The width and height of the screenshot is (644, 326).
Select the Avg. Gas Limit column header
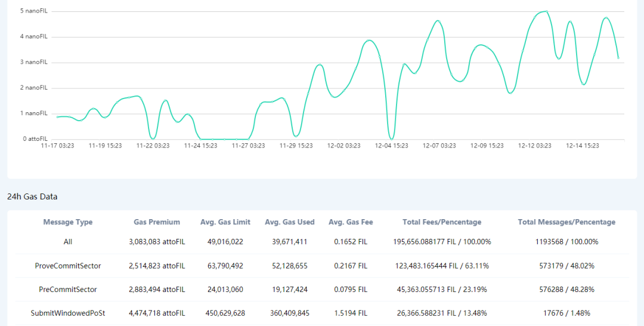pyautogui.click(x=225, y=222)
